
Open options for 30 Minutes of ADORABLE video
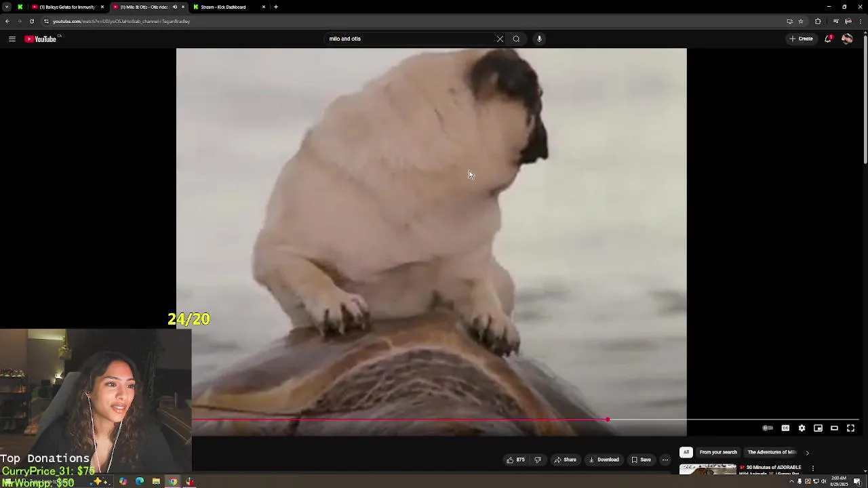pos(812,468)
